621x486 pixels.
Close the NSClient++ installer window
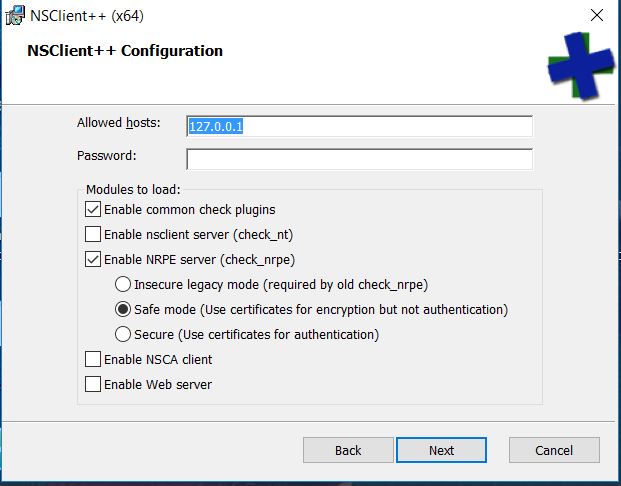pyautogui.click(x=596, y=15)
